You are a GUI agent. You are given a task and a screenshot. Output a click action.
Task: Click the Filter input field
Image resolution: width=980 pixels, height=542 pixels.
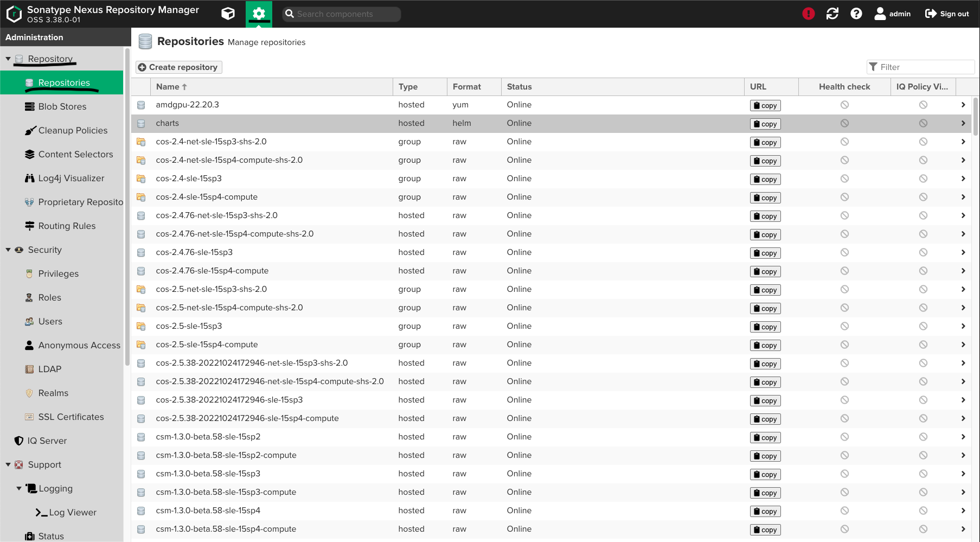[920, 67]
